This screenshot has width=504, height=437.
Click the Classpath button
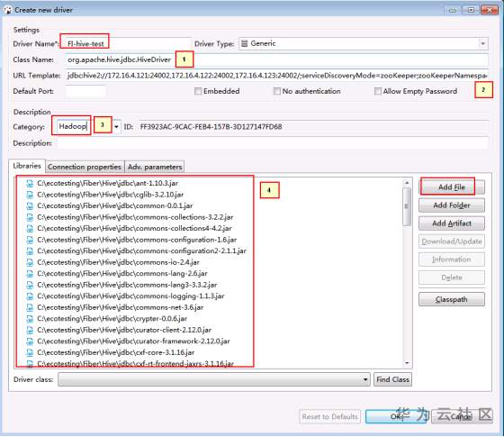point(452,299)
